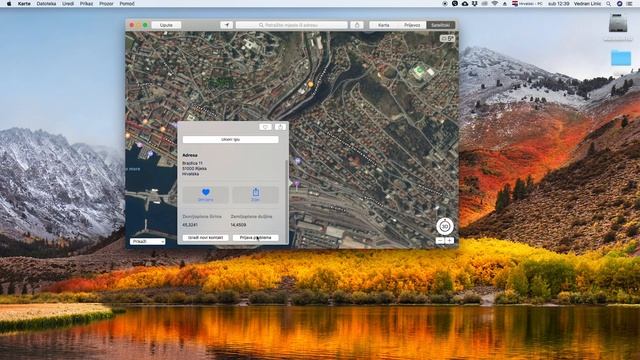The height and width of the screenshot is (360, 640).
Task: Open the Apple menu
Action: (9, 3)
